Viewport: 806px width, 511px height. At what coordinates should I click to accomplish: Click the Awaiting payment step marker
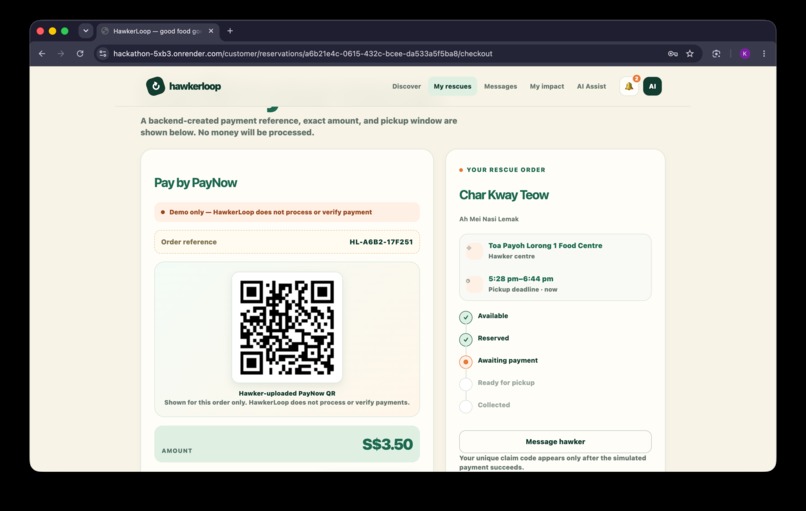[x=466, y=362]
